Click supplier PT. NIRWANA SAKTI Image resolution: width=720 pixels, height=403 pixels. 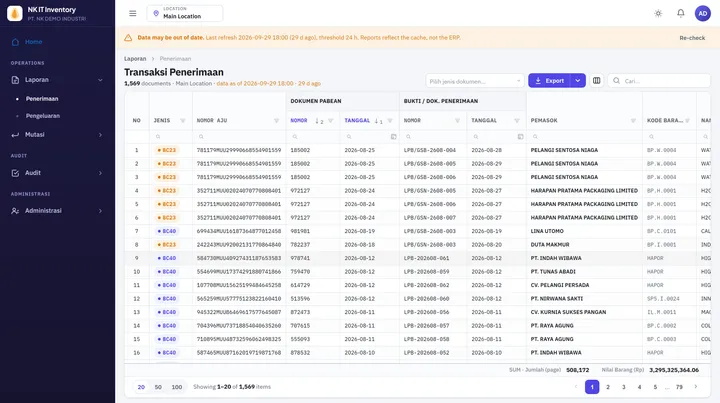(x=557, y=299)
